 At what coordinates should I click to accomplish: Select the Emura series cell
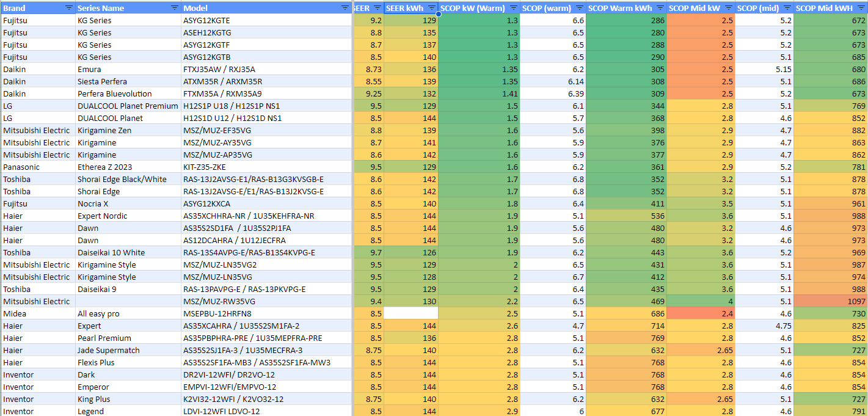click(x=128, y=69)
